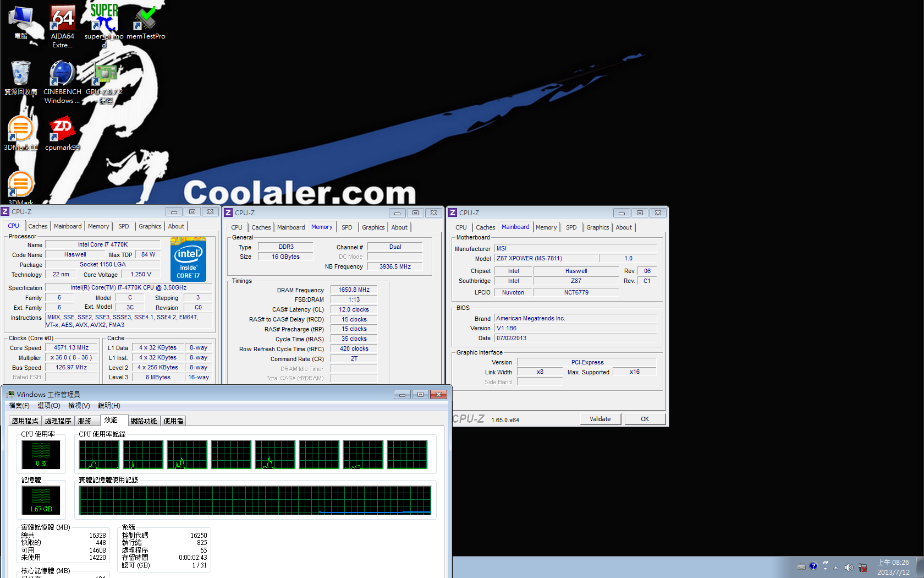Click the first CPU usage history graph

click(99, 455)
